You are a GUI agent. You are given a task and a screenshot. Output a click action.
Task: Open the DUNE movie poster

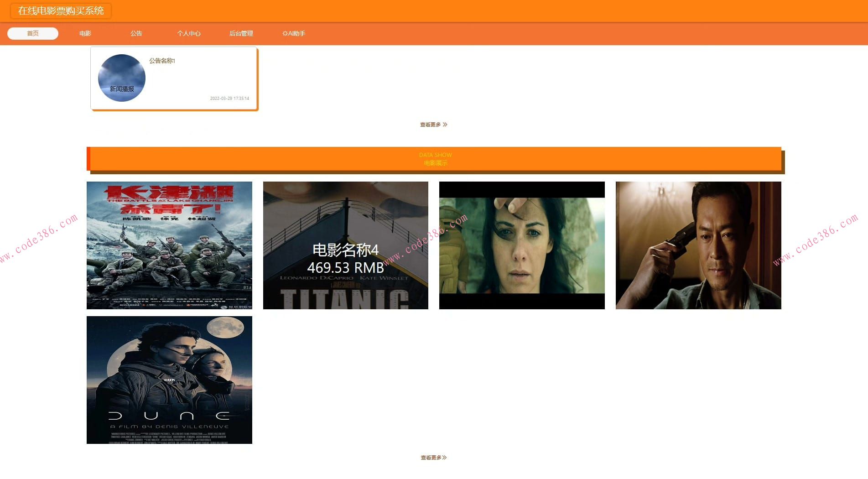pyautogui.click(x=169, y=380)
